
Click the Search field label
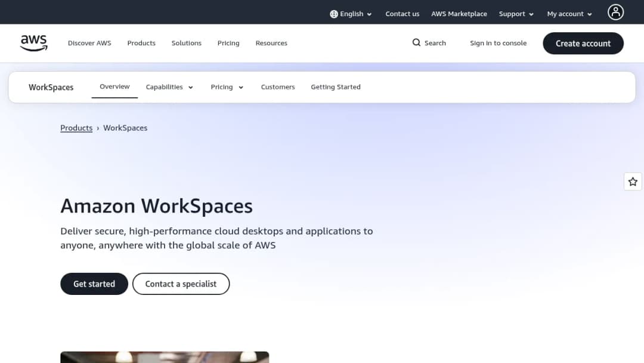(x=435, y=43)
